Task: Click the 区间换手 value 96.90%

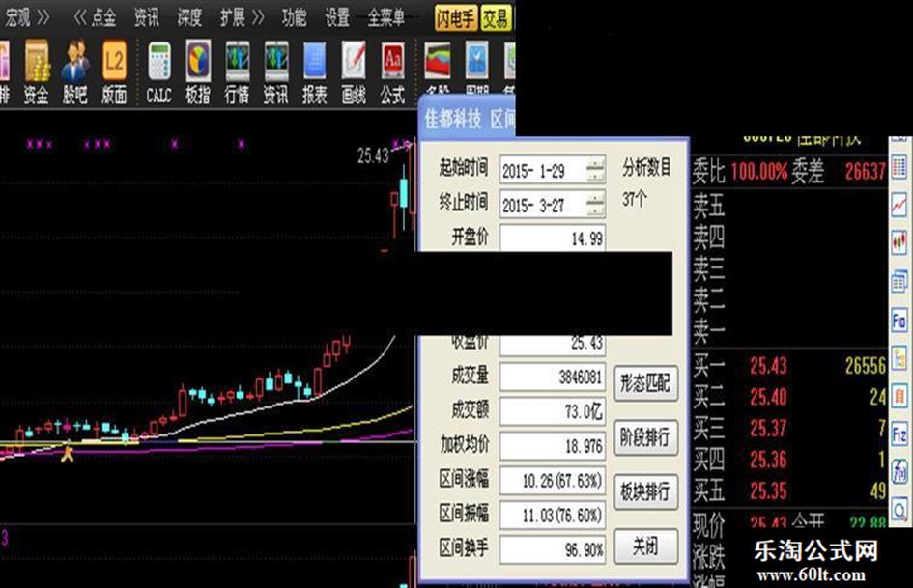Action: pos(552,549)
